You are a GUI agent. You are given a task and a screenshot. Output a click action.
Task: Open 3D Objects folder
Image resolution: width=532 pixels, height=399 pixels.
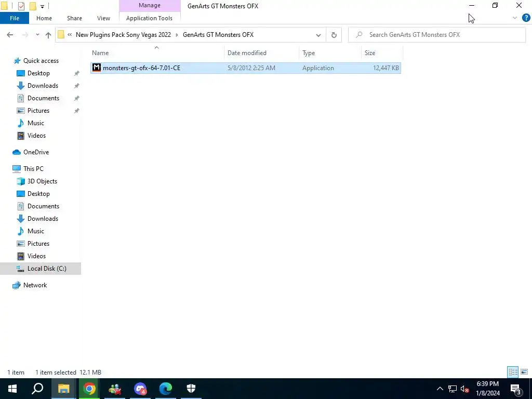[x=42, y=181]
